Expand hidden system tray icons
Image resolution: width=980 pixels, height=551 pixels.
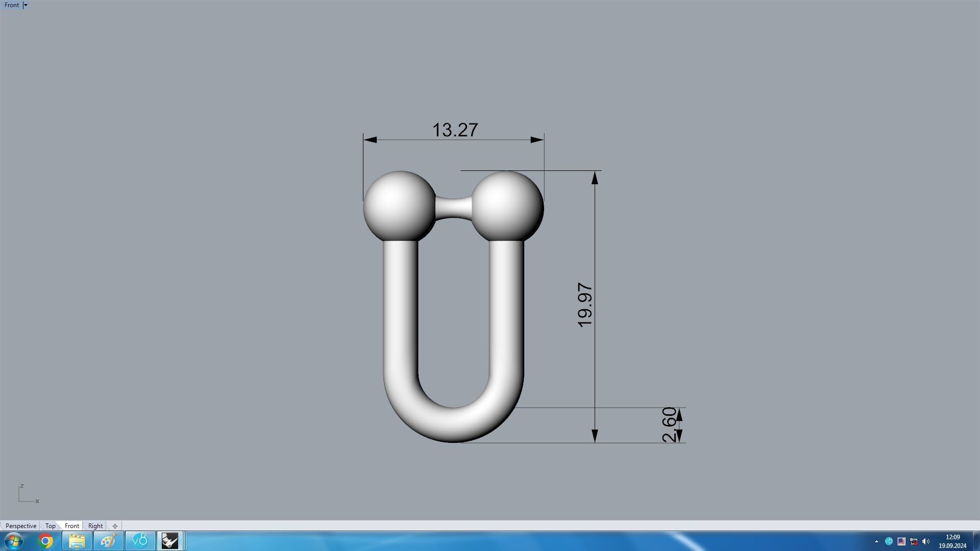coord(876,541)
